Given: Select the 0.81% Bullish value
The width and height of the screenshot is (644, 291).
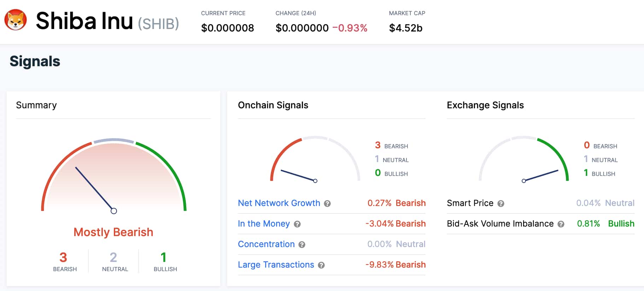Looking at the screenshot, I should 588,224.
